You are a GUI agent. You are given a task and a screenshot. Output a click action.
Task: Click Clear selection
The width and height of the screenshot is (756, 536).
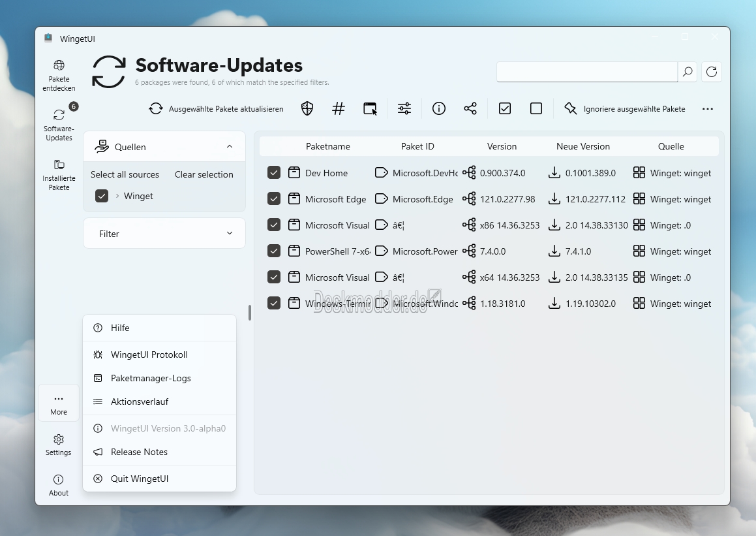(x=204, y=175)
